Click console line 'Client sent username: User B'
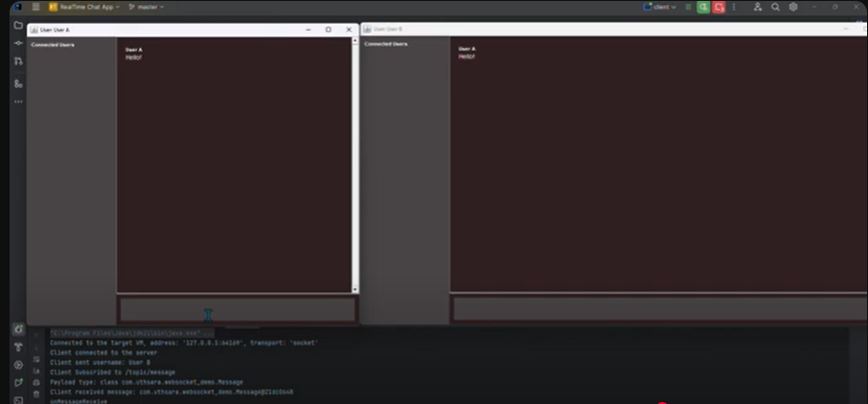 pyautogui.click(x=101, y=363)
